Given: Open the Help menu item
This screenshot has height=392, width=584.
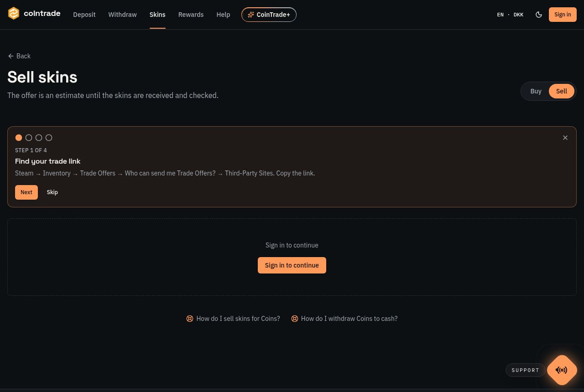Looking at the screenshot, I should (223, 15).
